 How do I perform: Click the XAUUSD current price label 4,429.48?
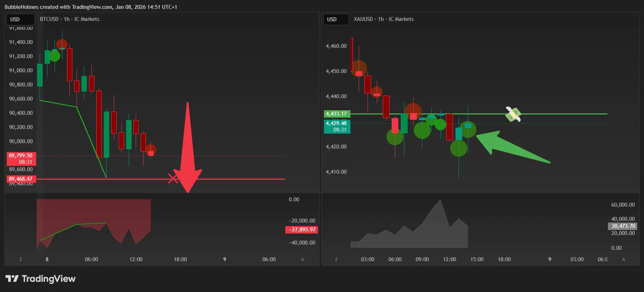pyautogui.click(x=337, y=127)
